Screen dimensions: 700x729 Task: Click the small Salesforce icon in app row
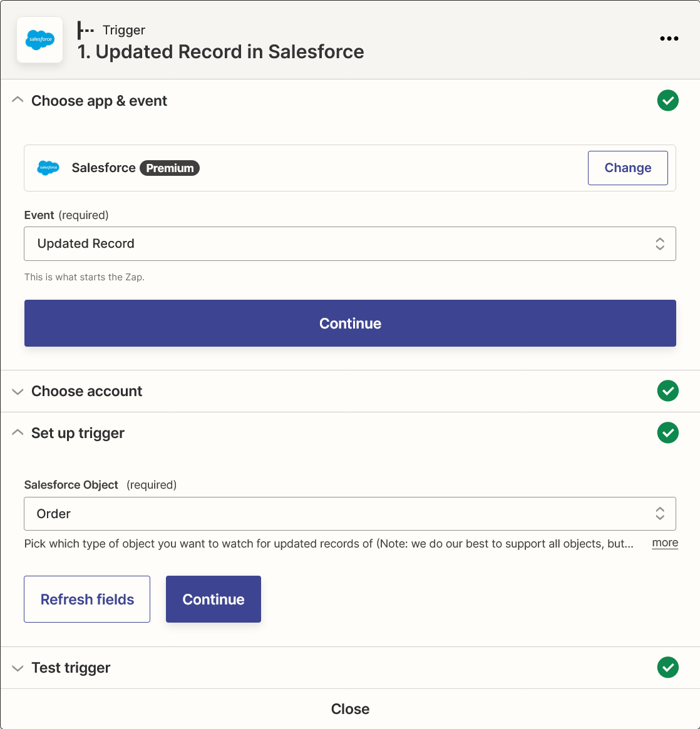point(48,168)
